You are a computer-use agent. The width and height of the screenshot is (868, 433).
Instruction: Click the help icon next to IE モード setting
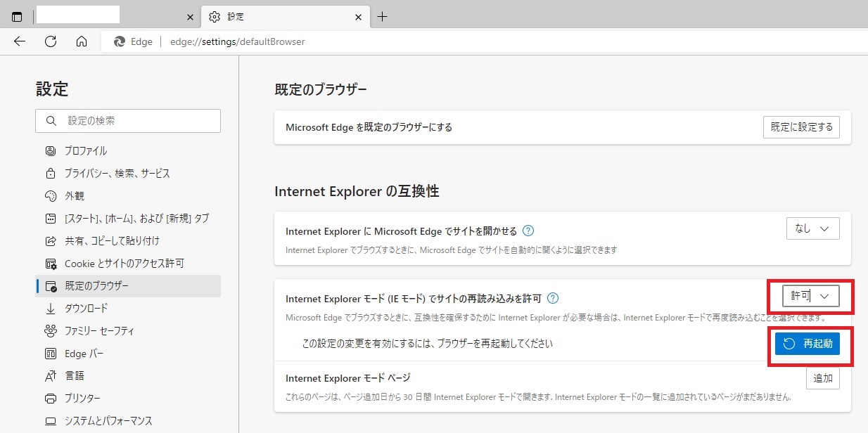pos(553,298)
